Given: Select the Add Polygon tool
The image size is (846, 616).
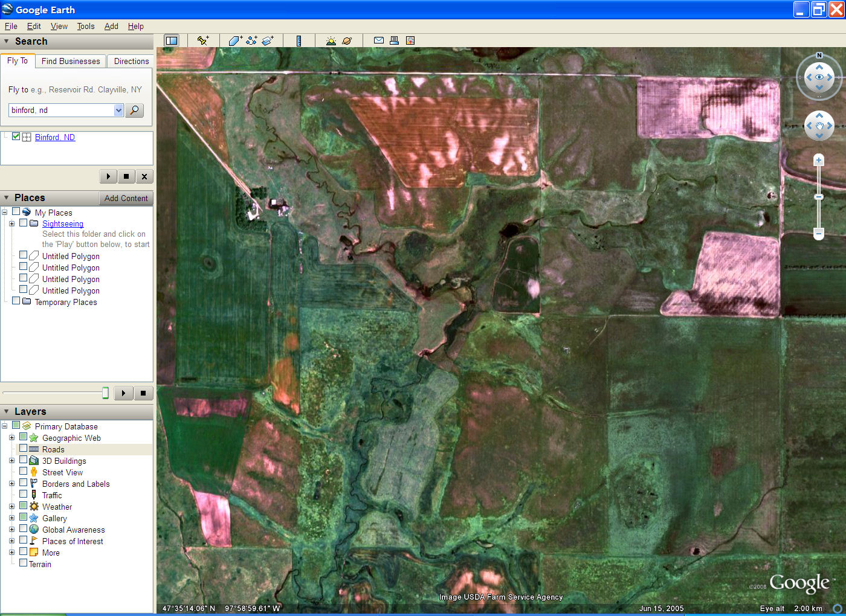Looking at the screenshot, I should pyautogui.click(x=235, y=40).
